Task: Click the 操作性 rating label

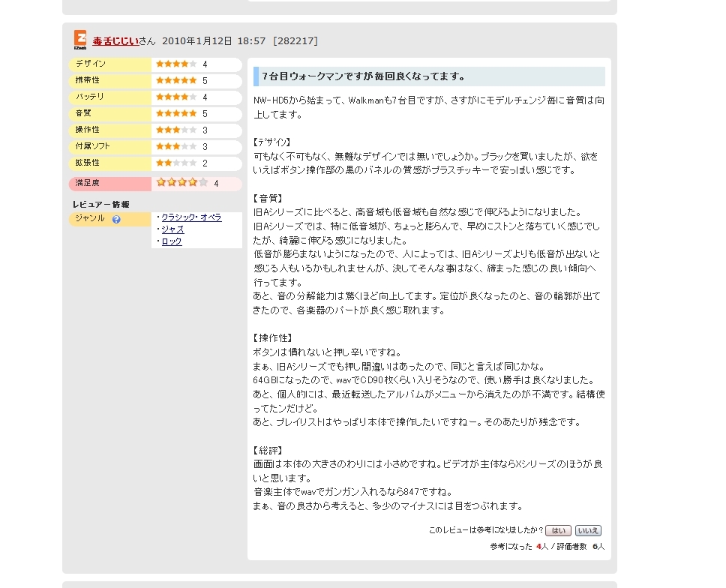Action: tap(88, 130)
